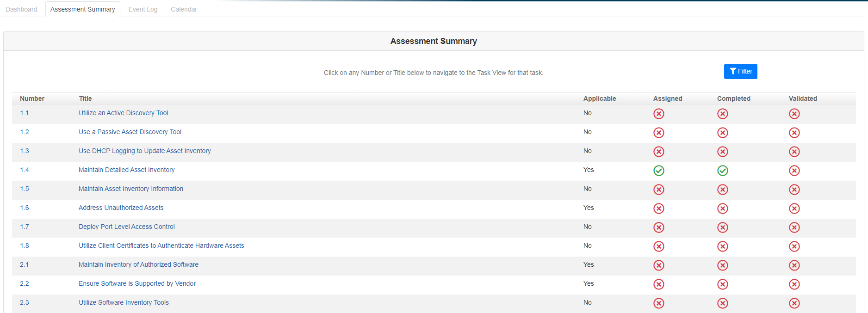This screenshot has width=868, height=313.
Task: Switch to the Dashboard tab
Action: [21, 9]
